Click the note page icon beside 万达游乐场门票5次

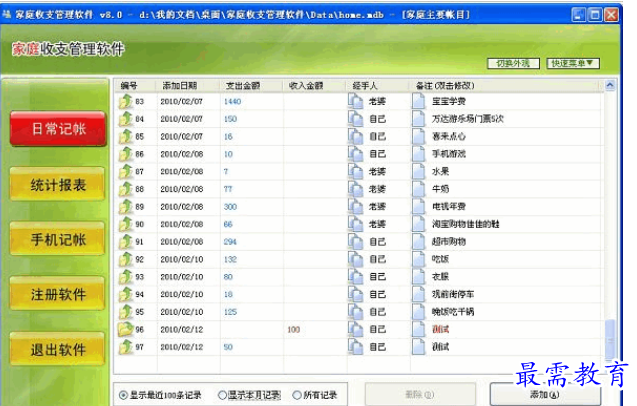[x=418, y=119]
